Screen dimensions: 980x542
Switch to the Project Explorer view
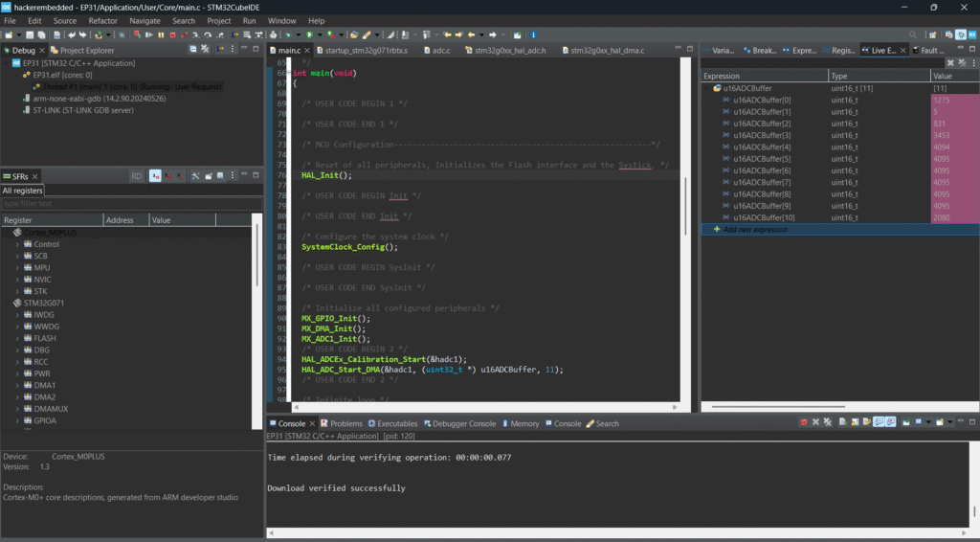click(x=81, y=50)
